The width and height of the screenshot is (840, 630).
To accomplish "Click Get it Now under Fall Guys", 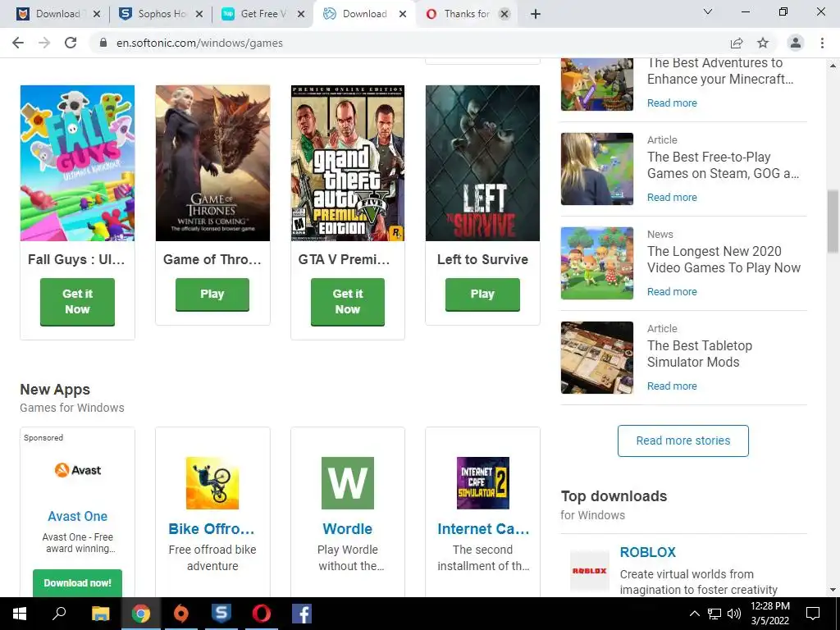I will (77, 302).
